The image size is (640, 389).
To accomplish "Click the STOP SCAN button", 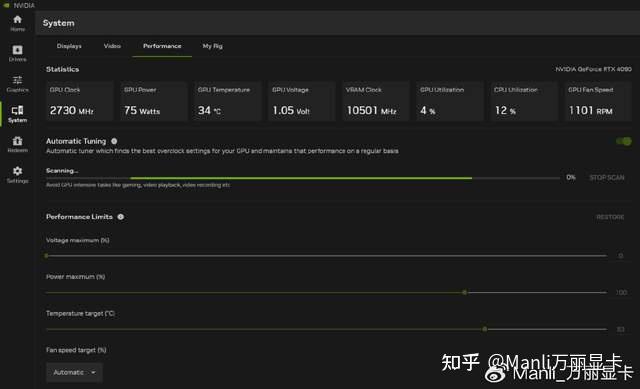I will point(607,178).
